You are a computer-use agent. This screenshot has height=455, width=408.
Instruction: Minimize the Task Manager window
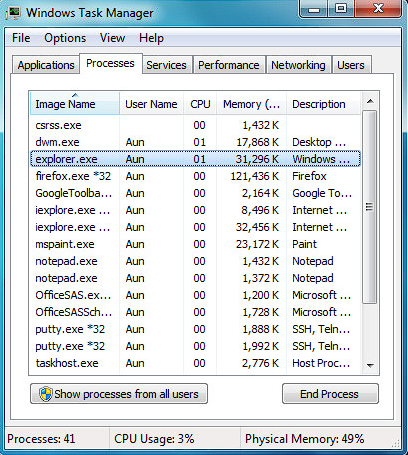[314, 8]
